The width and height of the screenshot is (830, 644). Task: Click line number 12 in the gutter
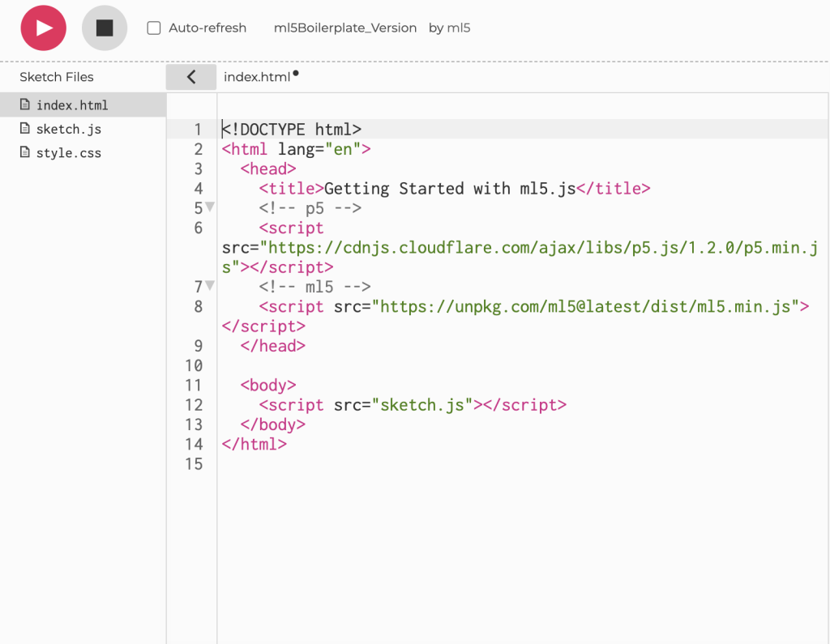(x=194, y=405)
